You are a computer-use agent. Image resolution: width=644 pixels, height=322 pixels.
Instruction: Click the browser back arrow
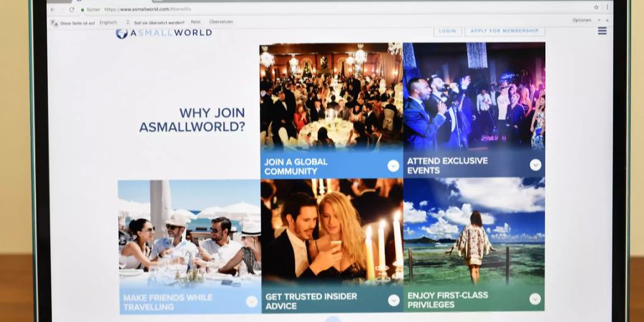point(53,9)
